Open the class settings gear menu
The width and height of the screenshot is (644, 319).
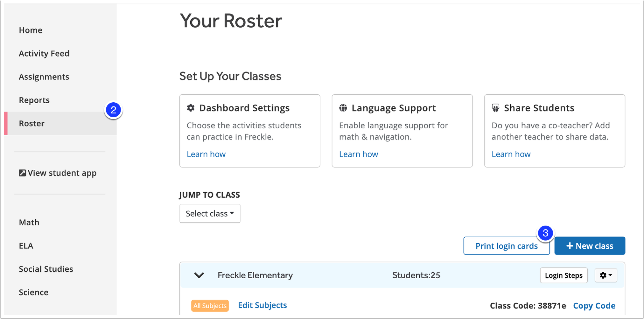(605, 275)
